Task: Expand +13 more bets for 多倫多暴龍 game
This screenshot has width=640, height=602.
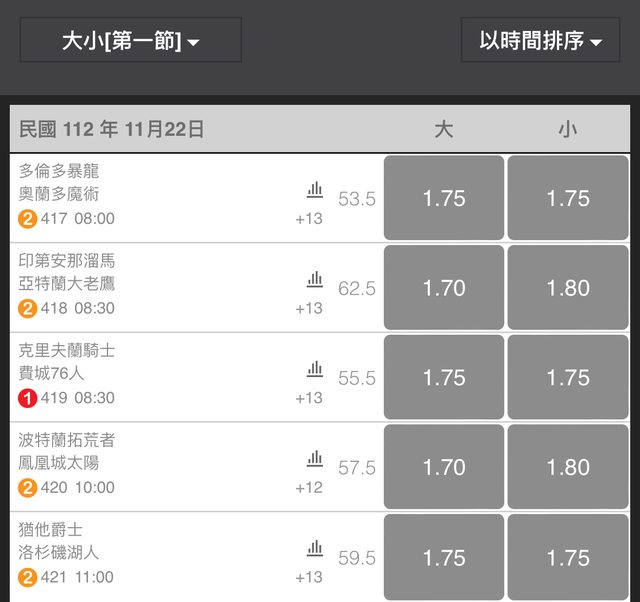Action: pyautogui.click(x=309, y=218)
